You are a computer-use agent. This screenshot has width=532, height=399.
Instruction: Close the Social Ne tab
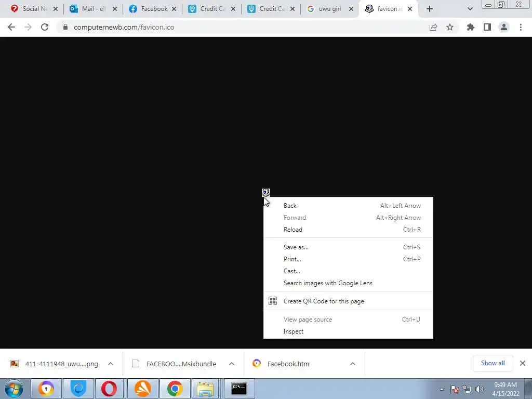56,9
